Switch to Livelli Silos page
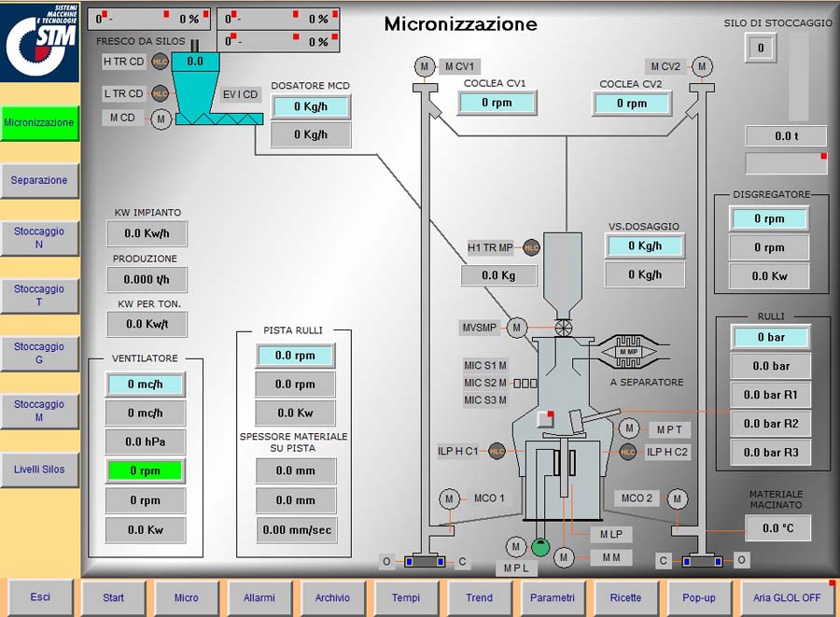Image resolution: width=840 pixels, height=617 pixels. [39, 470]
